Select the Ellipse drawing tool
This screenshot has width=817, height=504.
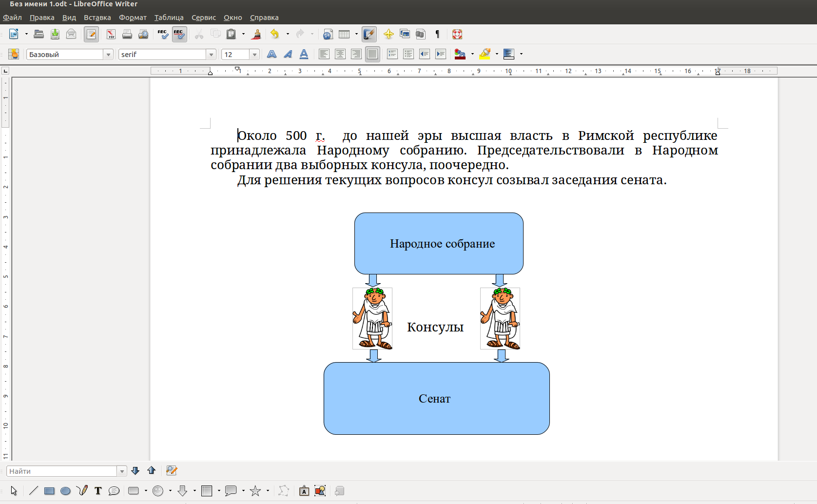[65, 491]
